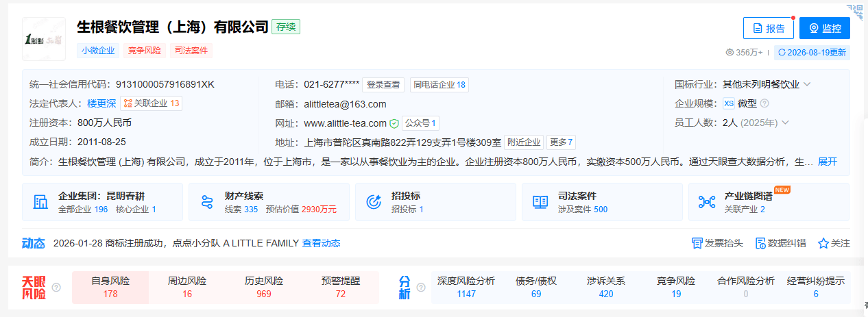Click the eye views icon 356万+

(x=730, y=52)
